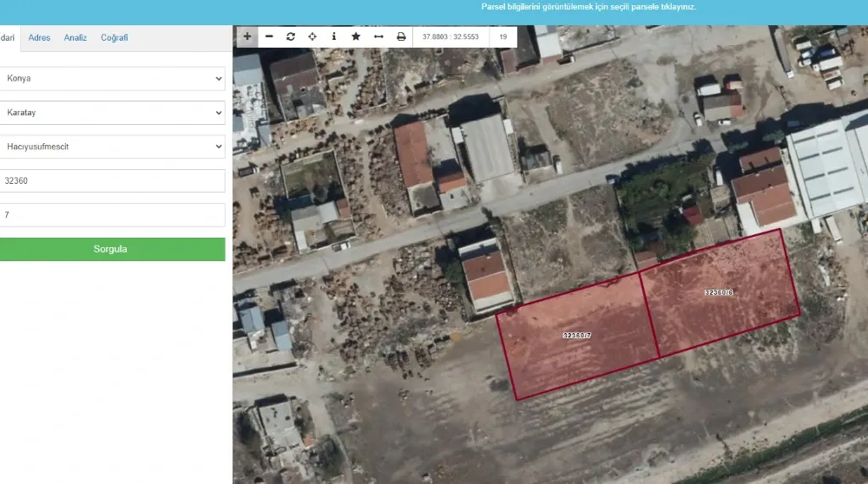
Task: Switch to the Coğrafi tab
Action: pos(114,37)
